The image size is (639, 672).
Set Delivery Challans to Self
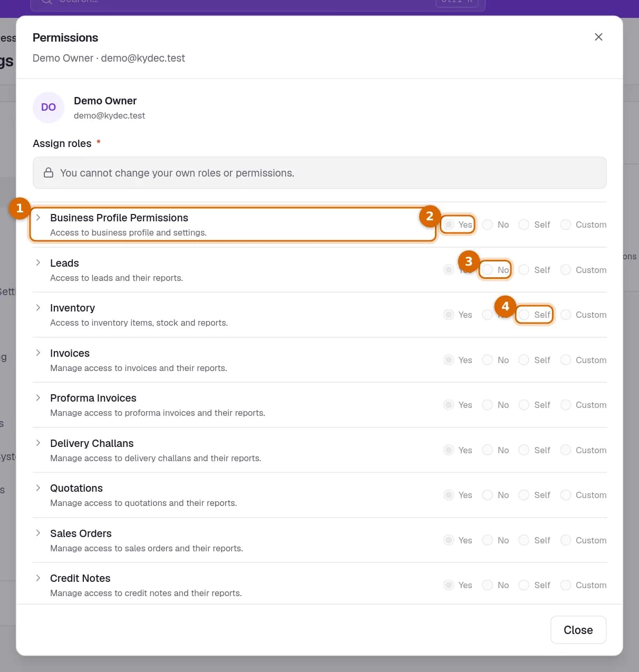(524, 450)
